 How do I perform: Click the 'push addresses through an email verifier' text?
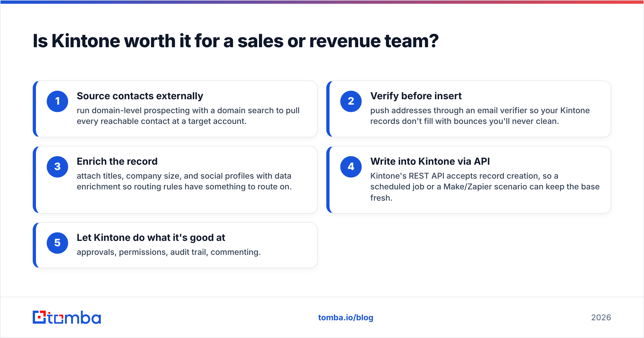point(480,116)
